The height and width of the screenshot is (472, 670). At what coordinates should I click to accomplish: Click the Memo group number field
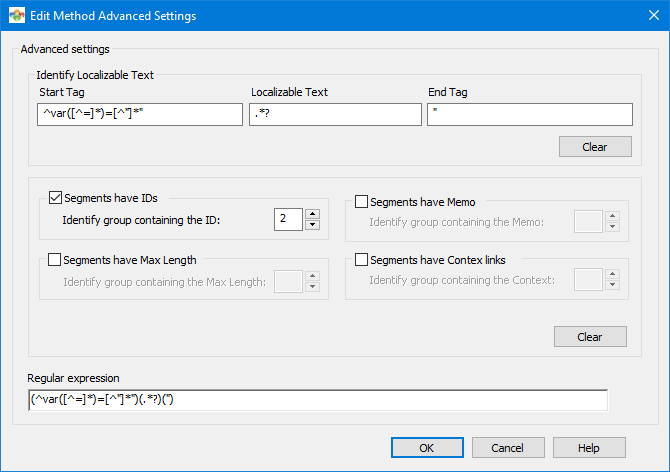pyautogui.click(x=588, y=221)
